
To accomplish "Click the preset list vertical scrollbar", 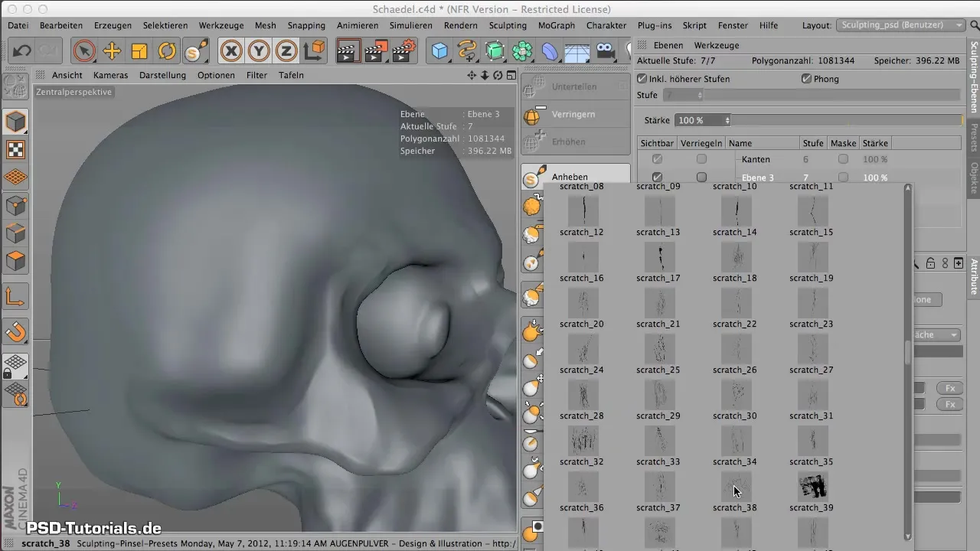I will pyautogui.click(x=908, y=362).
